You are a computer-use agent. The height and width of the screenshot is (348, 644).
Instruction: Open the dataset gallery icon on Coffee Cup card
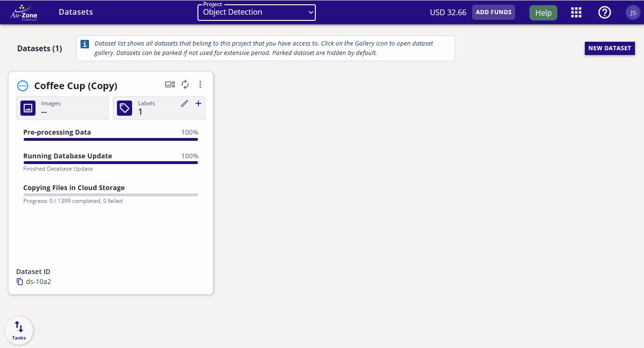[170, 84]
